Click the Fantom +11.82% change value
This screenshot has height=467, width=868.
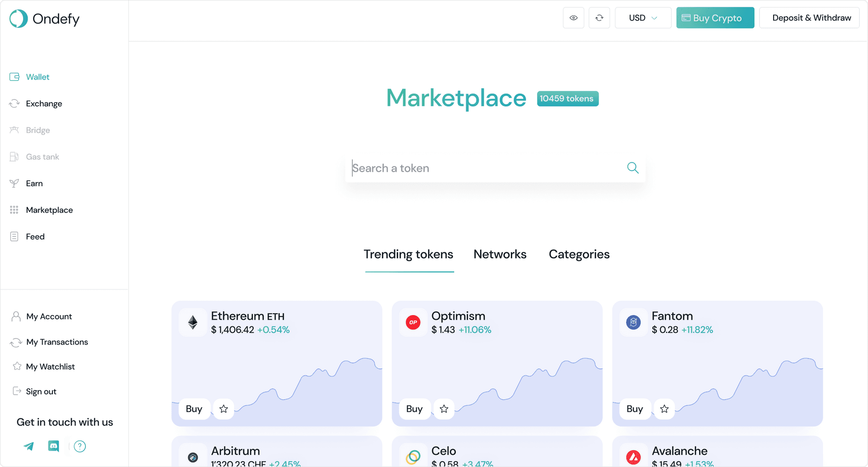697,330
